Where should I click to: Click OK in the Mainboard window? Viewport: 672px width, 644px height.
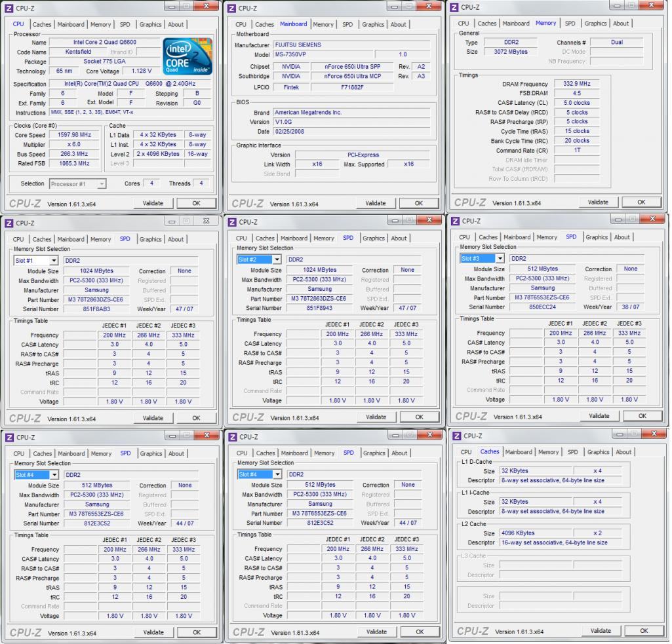(x=419, y=203)
